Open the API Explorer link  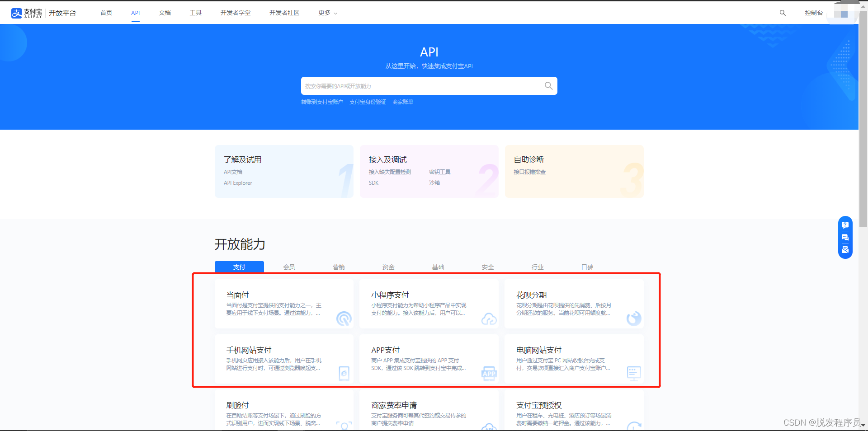[238, 183]
